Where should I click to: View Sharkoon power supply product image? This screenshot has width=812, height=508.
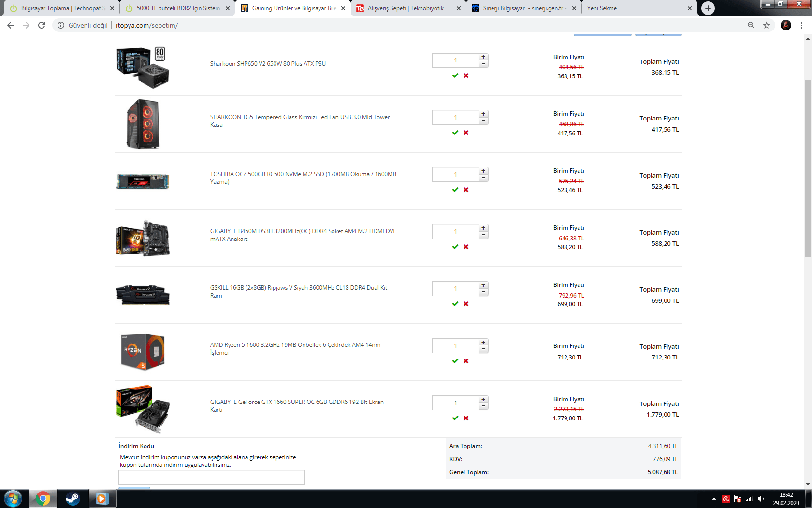click(143, 67)
